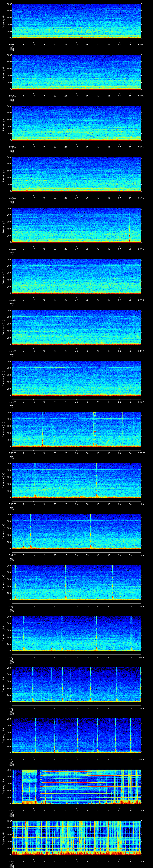Click the 55:00 end time label
Viewport: 153px width, 868px height.
click(x=141, y=198)
